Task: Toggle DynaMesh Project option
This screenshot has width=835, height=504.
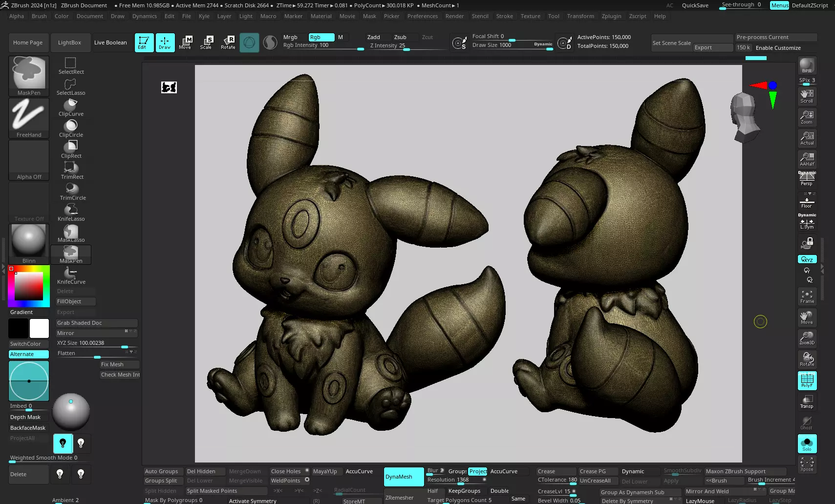Action: pos(478,471)
